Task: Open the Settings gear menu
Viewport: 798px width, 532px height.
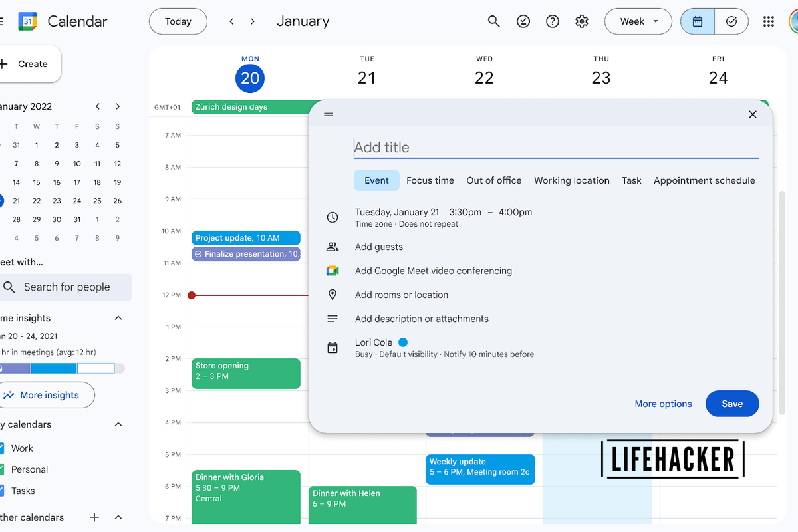Action: click(x=582, y=21)
